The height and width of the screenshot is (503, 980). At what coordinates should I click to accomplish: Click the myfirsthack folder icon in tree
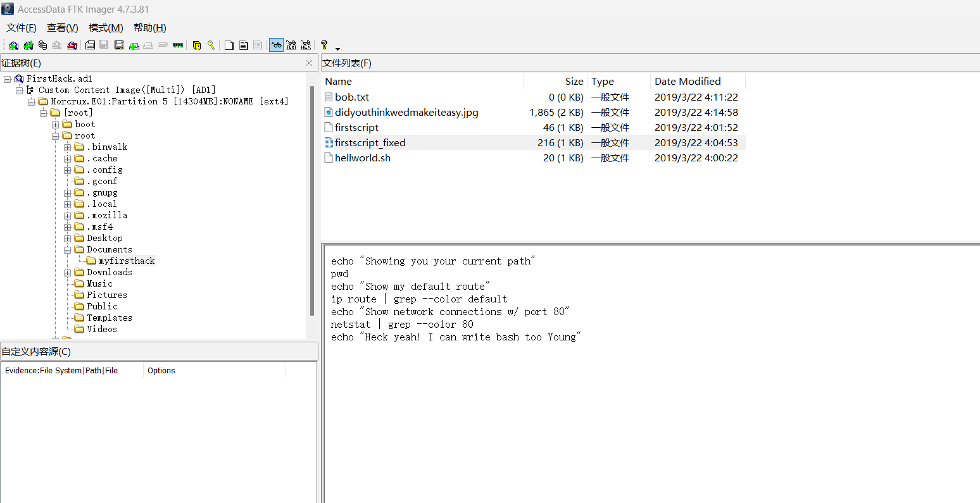point(92,261)
